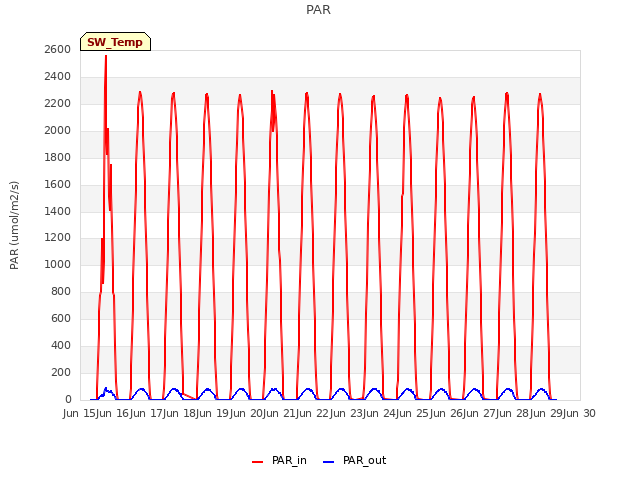Click the Jun 21 x-axis label

coord(280,413)
